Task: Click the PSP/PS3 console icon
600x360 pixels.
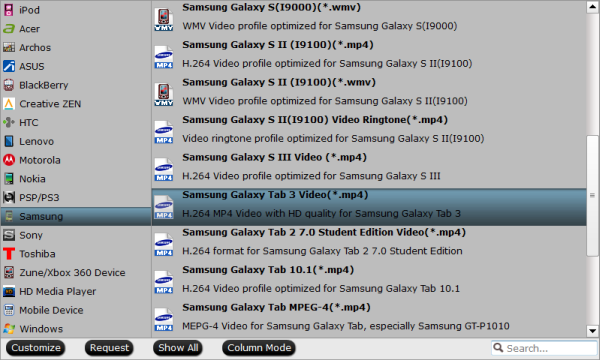Action: point(9,197)
